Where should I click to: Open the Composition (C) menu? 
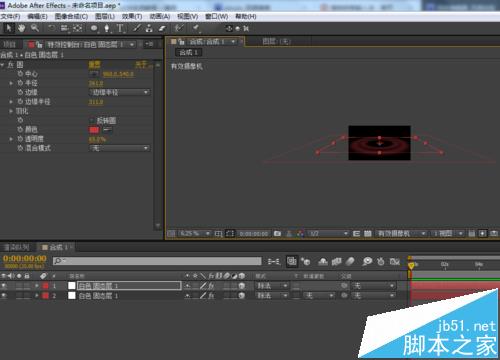coord(71,16)
